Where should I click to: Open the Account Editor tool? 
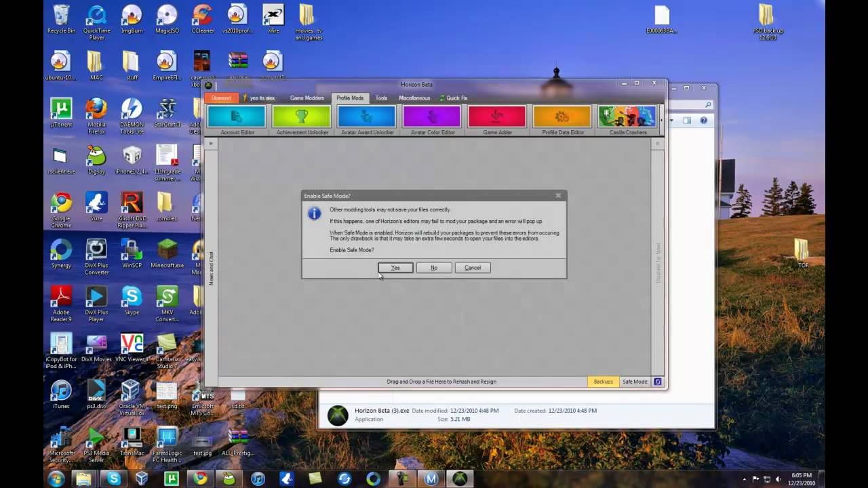(x=237, y=121)
